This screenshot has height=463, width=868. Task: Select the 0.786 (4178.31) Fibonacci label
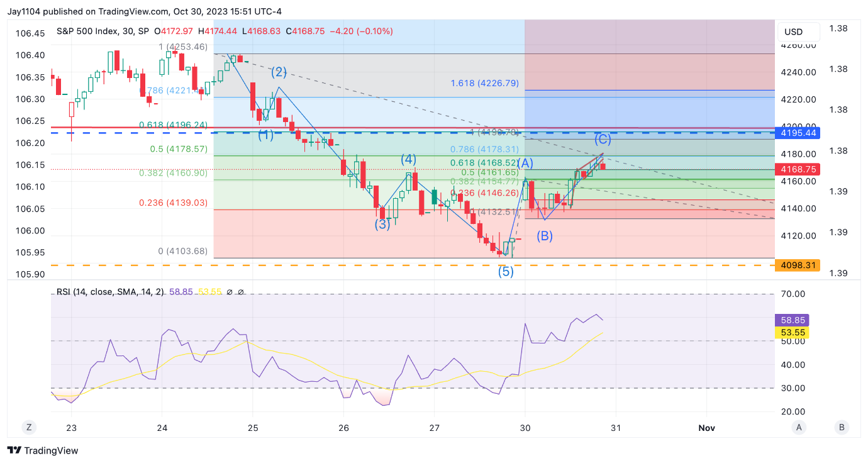(x=484, y=150)
